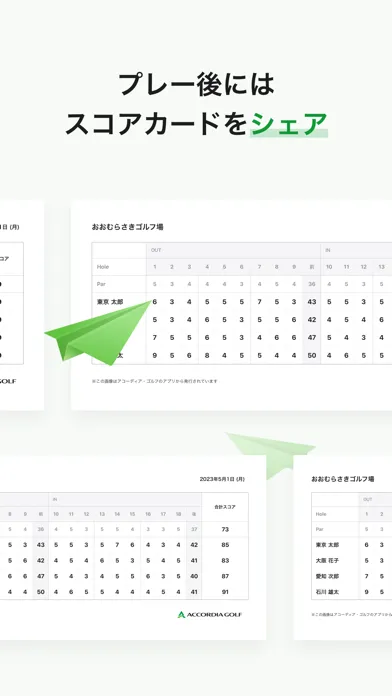Select the 合計スコア column header

tap(225, 507)
